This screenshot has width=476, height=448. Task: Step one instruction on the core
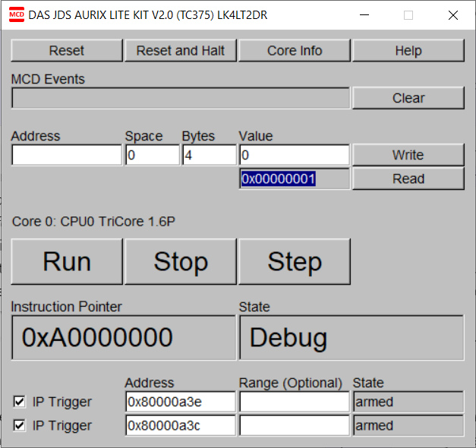pyautogui.click(x=295, y=261)
